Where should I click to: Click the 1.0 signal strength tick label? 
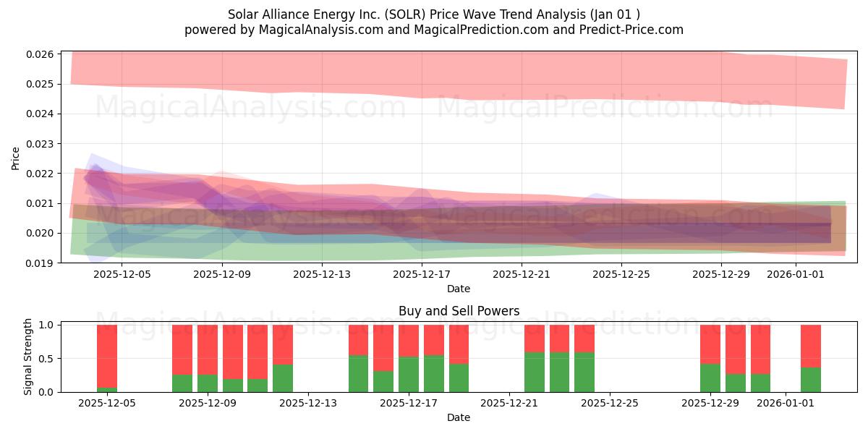point(48,325)
